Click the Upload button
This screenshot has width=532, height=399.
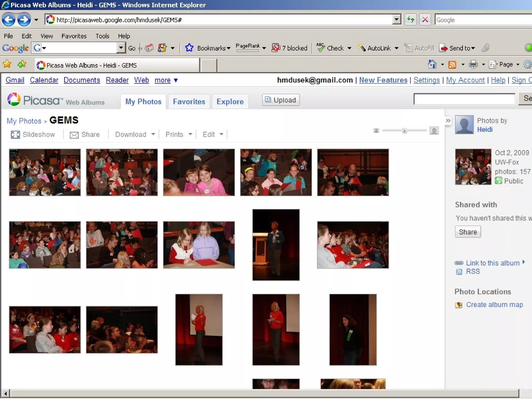pyautogui.click(x=281, y=100)
